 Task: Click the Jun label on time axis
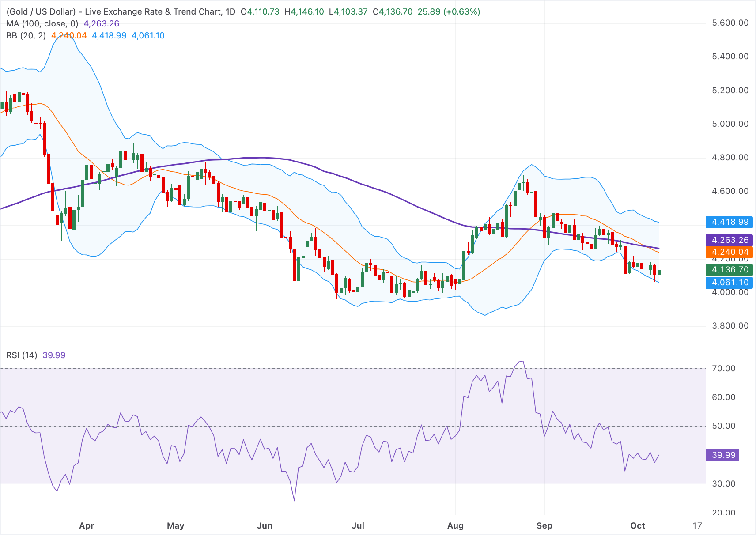pos(265,525)
